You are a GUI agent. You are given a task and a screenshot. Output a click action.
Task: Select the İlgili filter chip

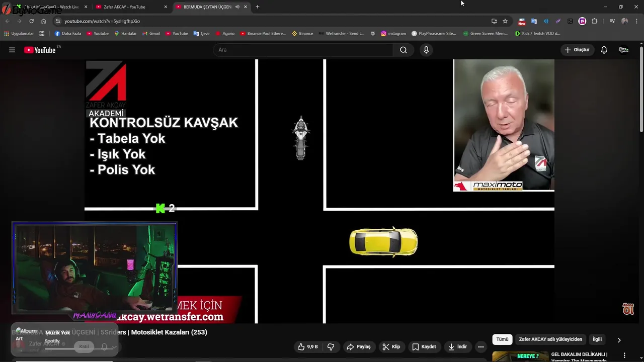(597, 339)
